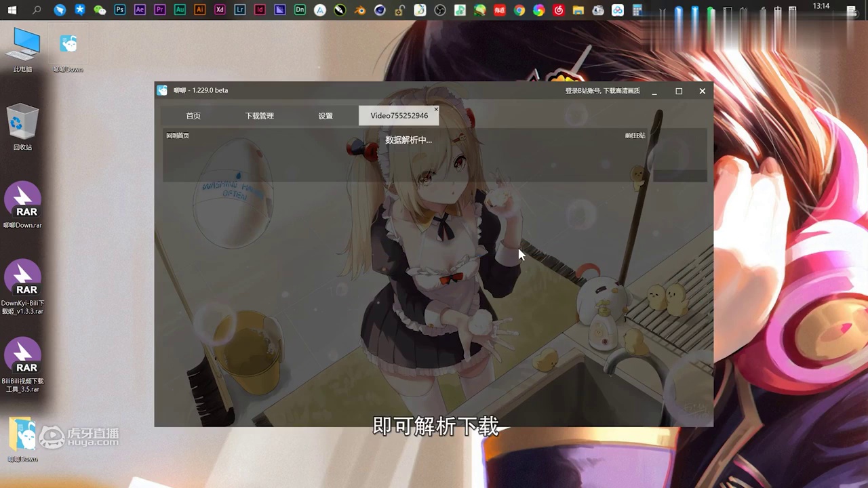Open Lightroom from the taskbar
868x488 pixels.
click(x=240, y=10)
